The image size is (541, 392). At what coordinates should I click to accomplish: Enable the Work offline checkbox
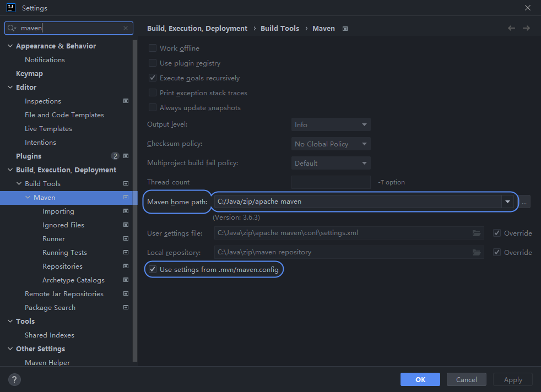(x=153, y=48)
